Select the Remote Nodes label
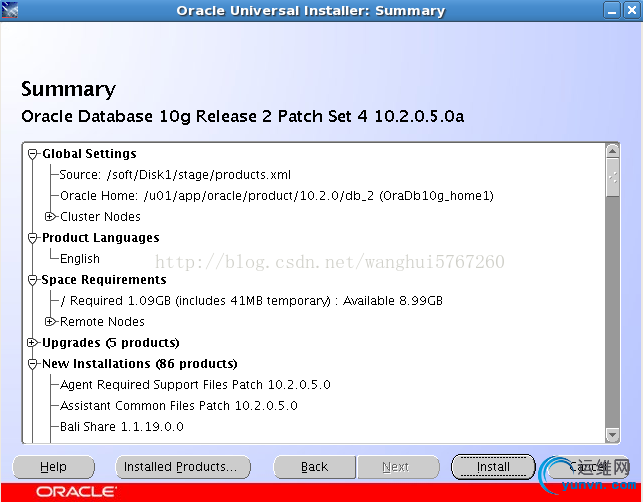 pos(102,322)
